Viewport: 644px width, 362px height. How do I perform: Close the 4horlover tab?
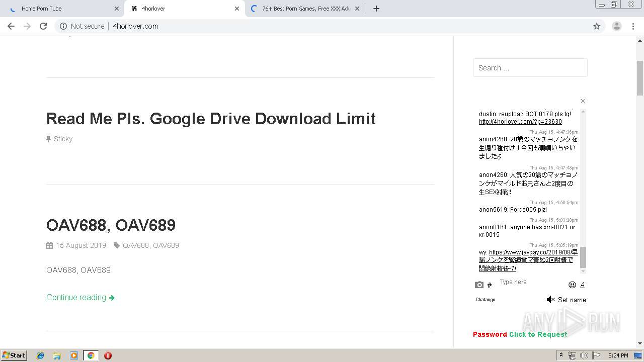point(237,9)
